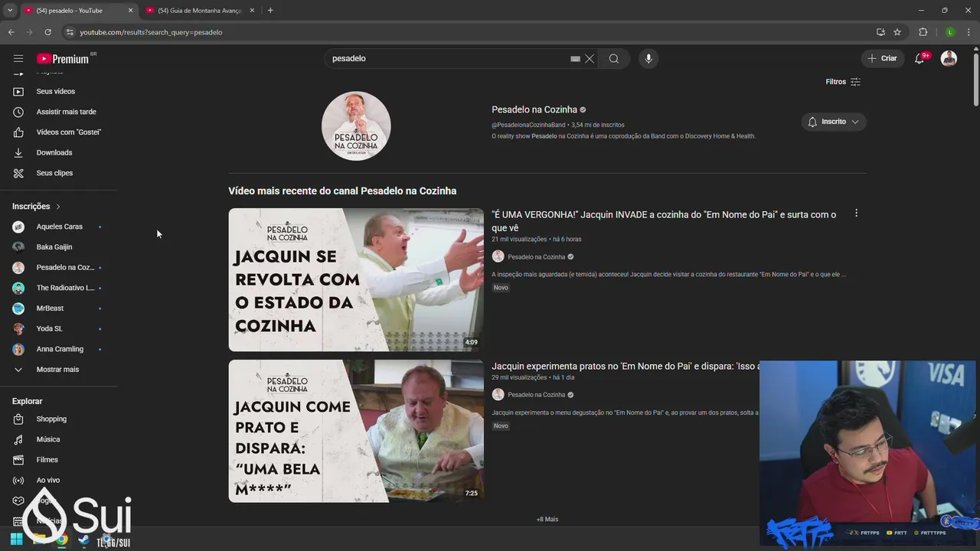Open "Jacquin come prato e dispara" thumbnail
This screenshot has height=551, width=980.
tap(356, 431)
